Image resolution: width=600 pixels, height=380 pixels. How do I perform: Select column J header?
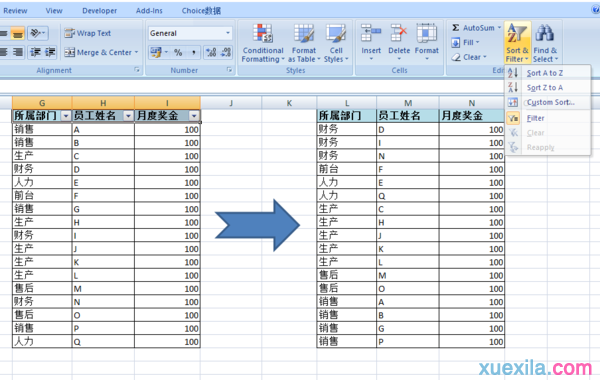coord(231,103)
